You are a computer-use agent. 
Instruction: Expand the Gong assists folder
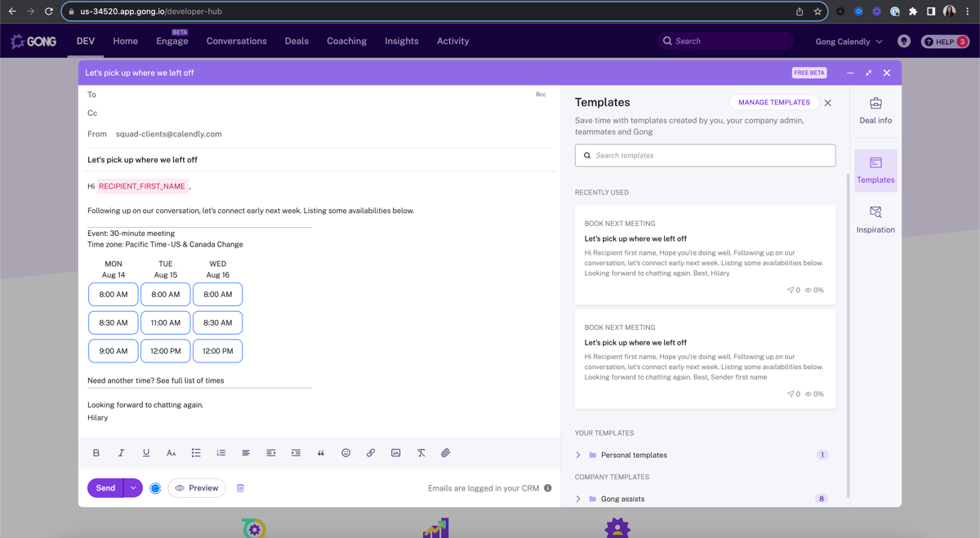click(x=578, y=499)
